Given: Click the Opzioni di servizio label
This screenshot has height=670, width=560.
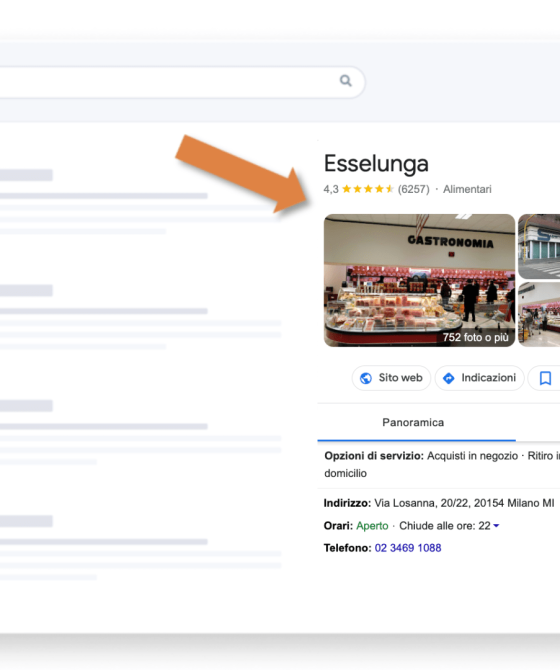Looking at the screenshot, I should 374,456.
